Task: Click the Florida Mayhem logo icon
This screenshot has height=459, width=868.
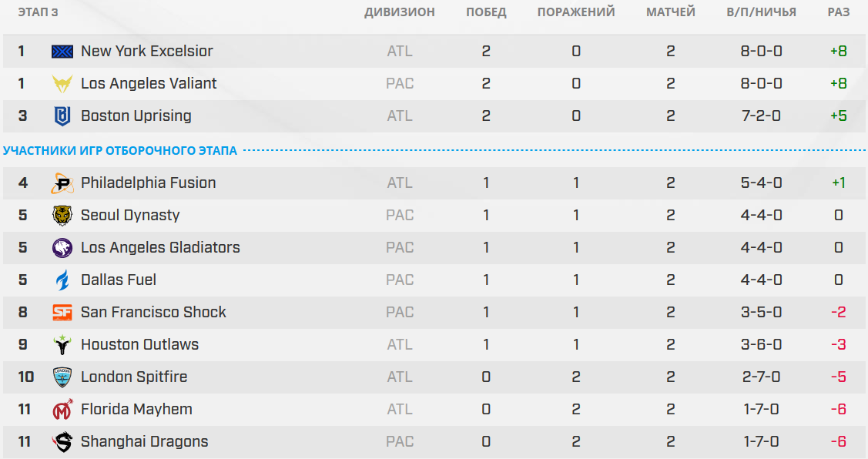Action: pyautogui.click(x=62, y=410)
